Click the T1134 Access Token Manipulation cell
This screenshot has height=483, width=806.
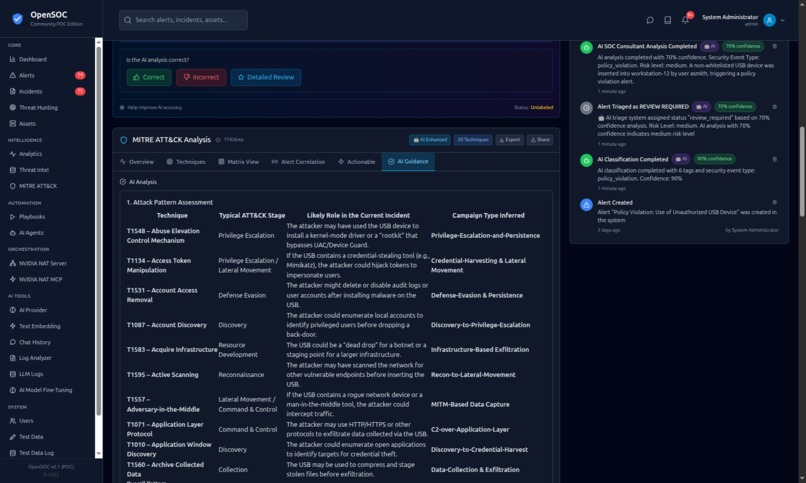pos(171,265)
